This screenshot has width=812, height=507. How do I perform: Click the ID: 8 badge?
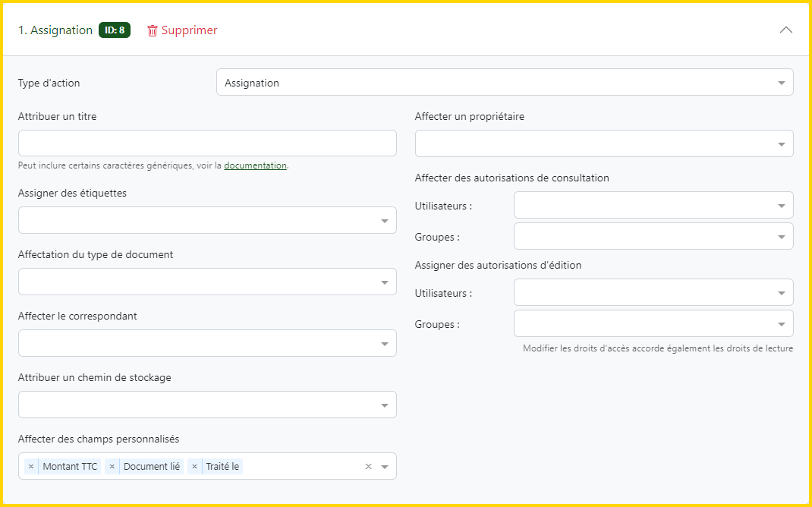click(x=115, y=30)
